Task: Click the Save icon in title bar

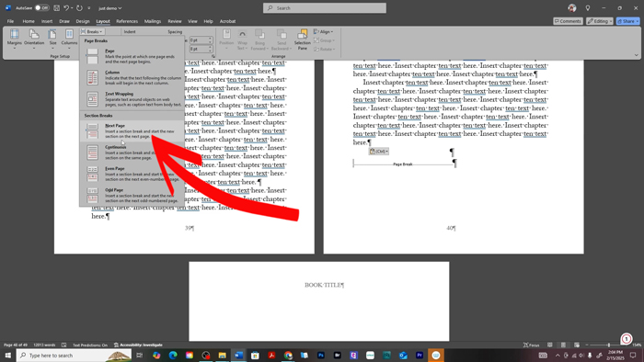Action: 57,7
